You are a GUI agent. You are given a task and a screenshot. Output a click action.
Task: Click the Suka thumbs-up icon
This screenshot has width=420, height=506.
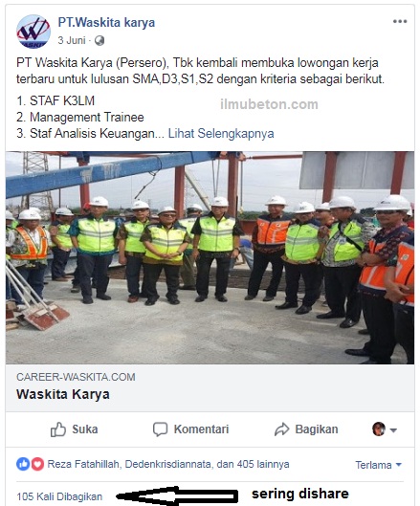tap(58, 429)
